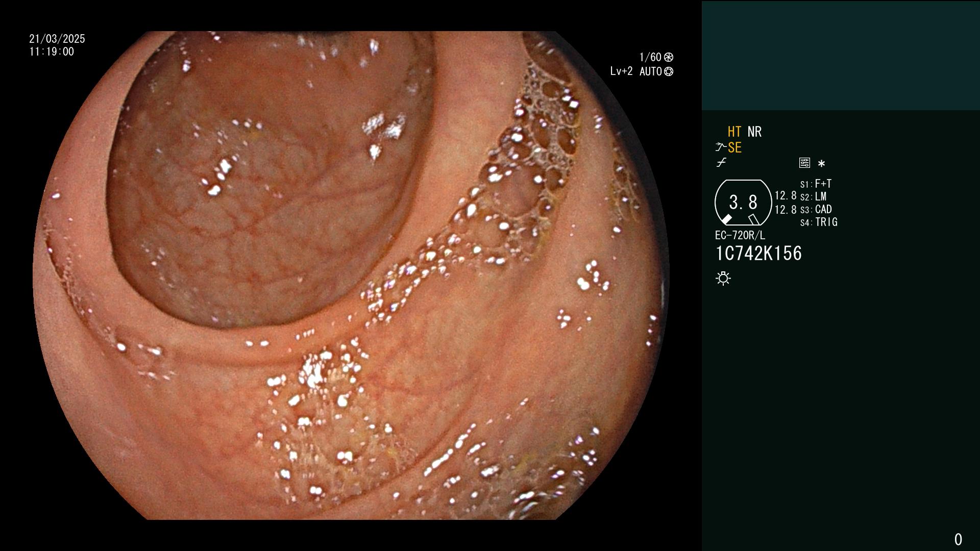Click the date 21/03/2025

click(x=57, y=39)
